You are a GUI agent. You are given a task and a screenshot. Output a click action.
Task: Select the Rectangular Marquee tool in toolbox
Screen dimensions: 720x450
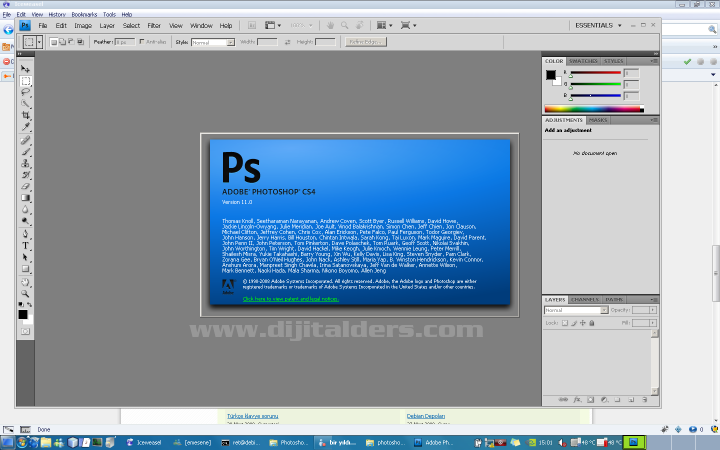(x=25, y=81)
